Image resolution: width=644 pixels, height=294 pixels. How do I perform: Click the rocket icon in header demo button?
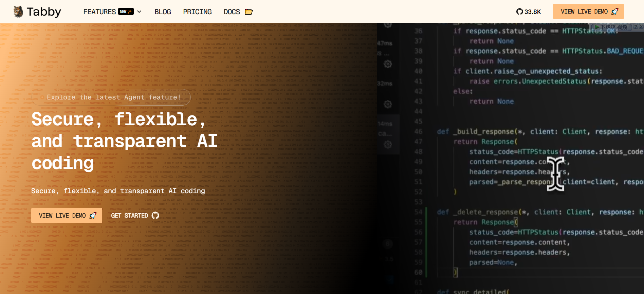point(615,12)
